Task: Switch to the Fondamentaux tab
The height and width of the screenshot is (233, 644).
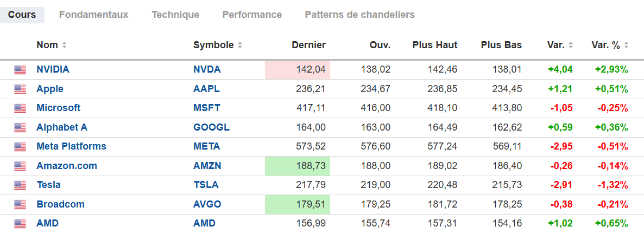Action: pyautogui.click(x=93, y=15)
